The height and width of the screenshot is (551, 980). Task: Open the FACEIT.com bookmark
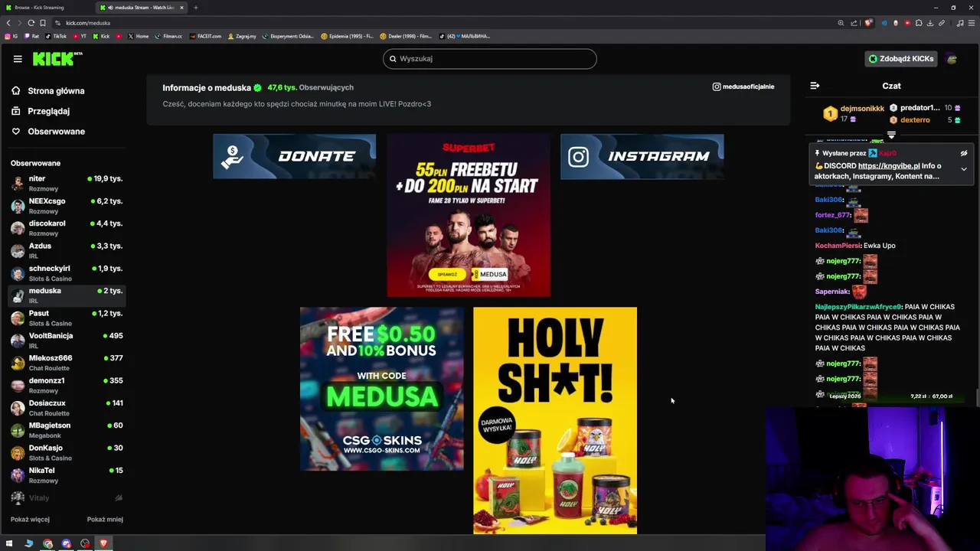point(204,36)
